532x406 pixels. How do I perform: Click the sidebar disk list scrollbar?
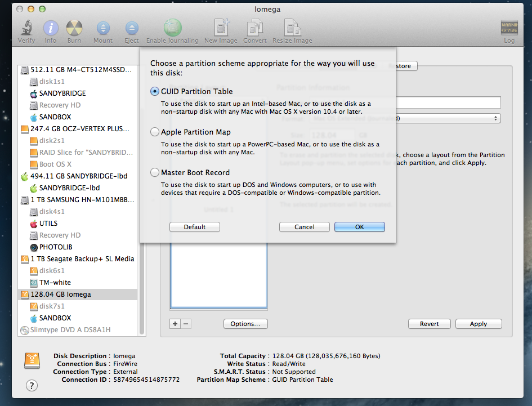[x=142, y=289]
